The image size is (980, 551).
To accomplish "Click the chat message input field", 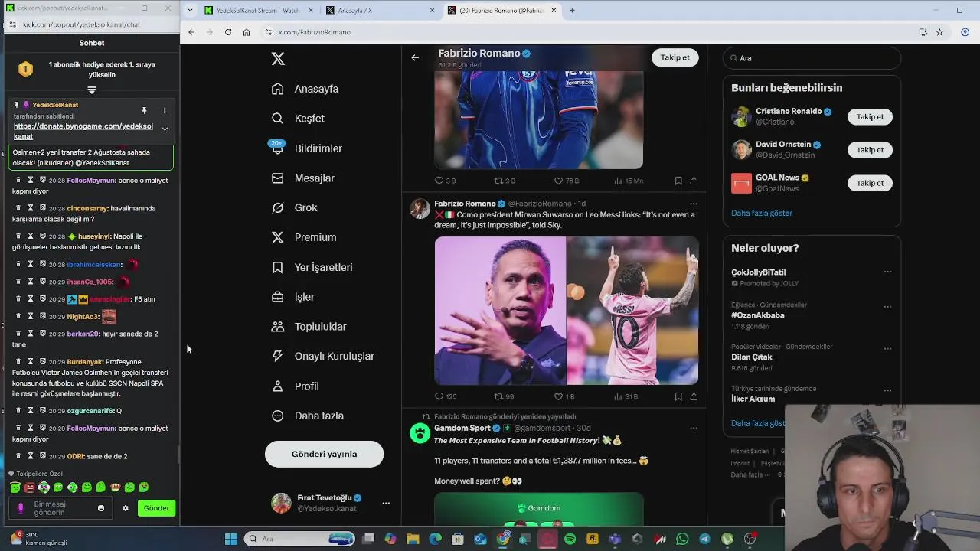I will tap(61, 508).
